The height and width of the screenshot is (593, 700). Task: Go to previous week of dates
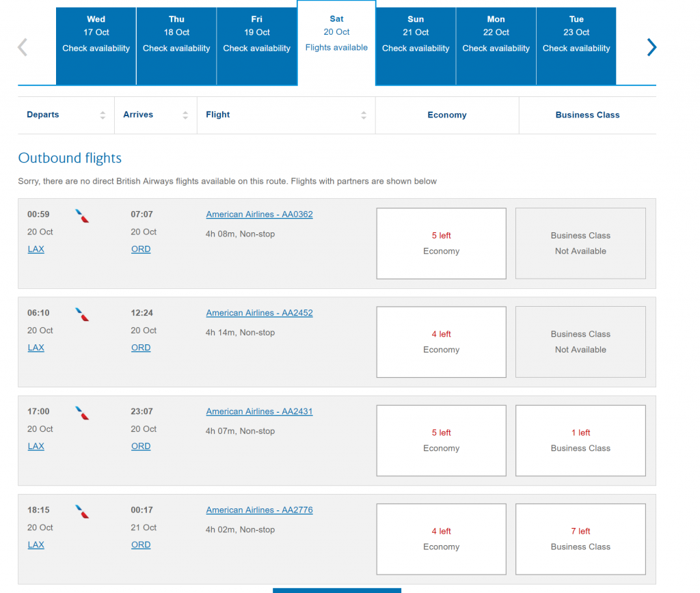coord(23,47)
